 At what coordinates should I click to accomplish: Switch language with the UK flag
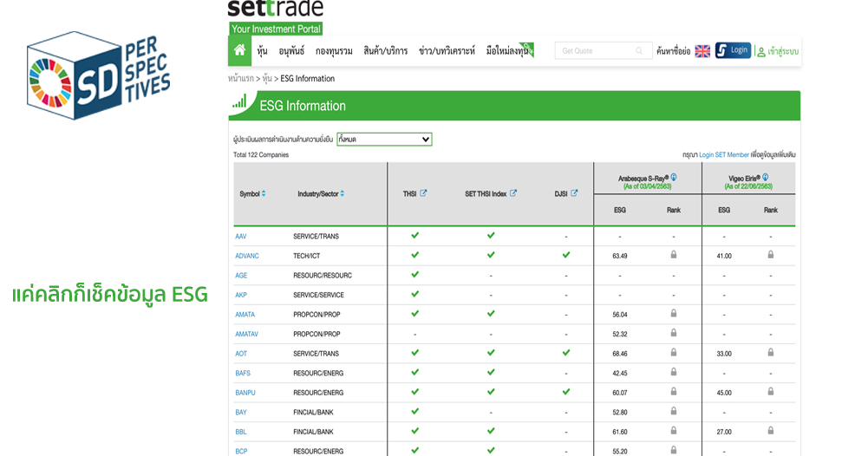702,51
